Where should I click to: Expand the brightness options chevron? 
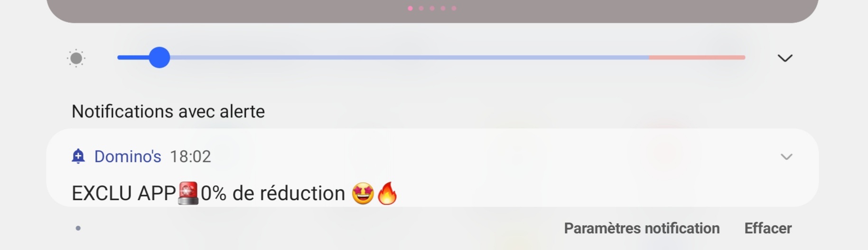coord(785,58)
